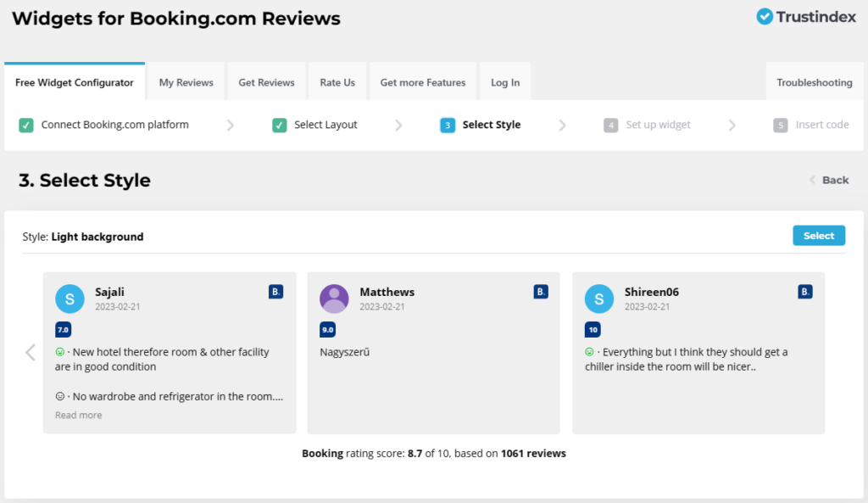Click Matthews' purple avatar icon
This screenshot has height=503, width=868.
coord(334,299)
